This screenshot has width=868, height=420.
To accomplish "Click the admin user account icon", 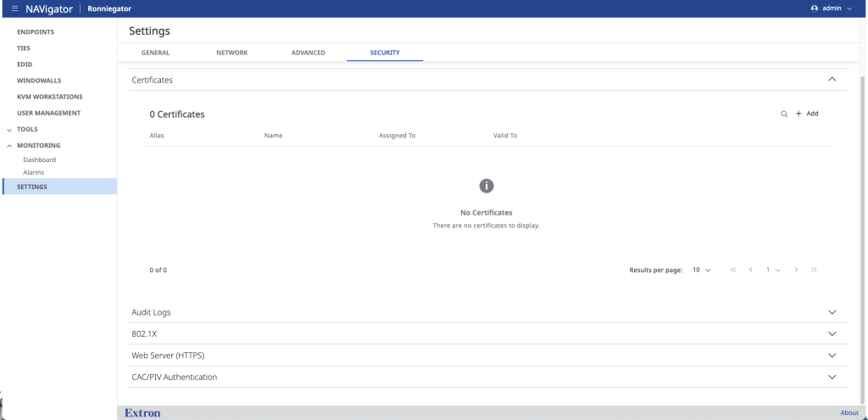I will [815, 8].
